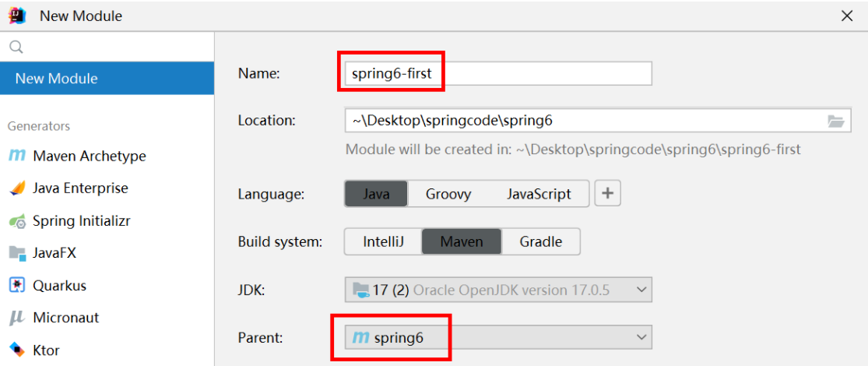Click the JavaFX generator icon
The width and height of the screenshot is (868, 366).
tap(17, 253)
